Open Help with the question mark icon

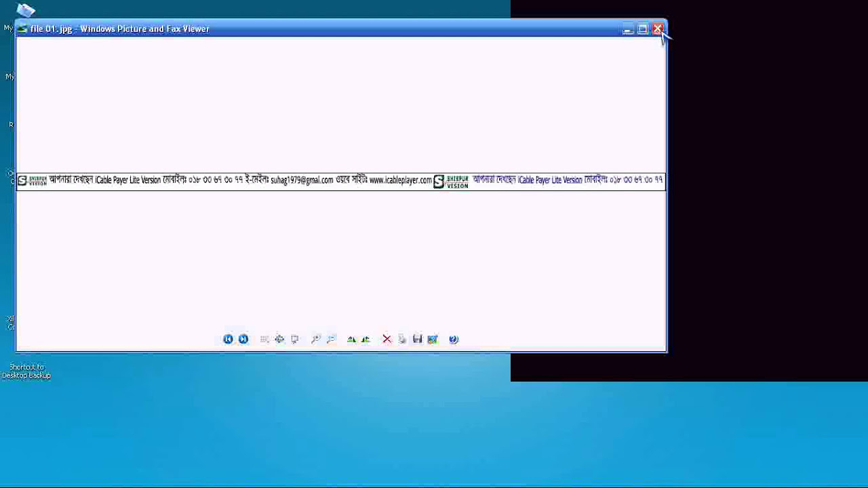pyautogui.click(x=454, y=339)
